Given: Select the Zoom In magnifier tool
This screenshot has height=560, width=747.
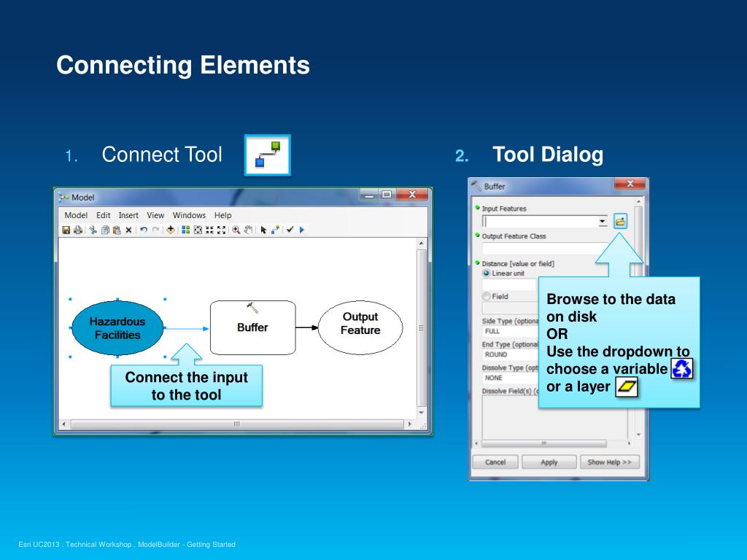Looking at the screenshot, I should click(236, 230).
